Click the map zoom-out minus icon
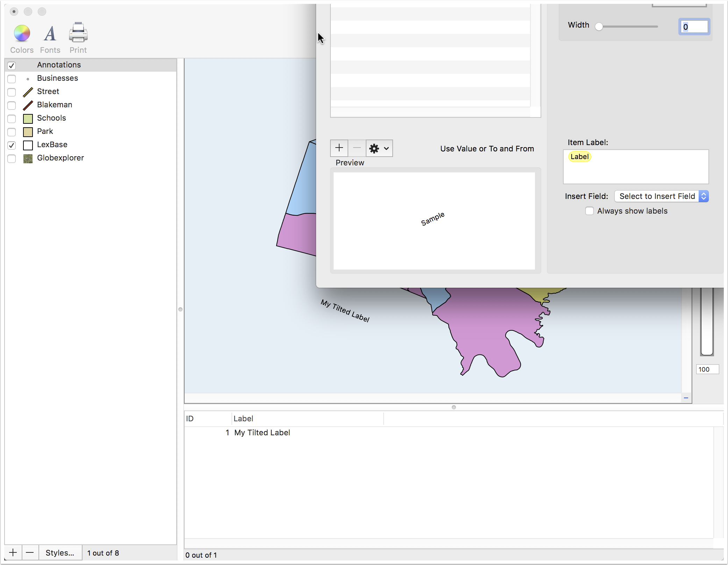 pyautogui.click(x=686, y=398)
